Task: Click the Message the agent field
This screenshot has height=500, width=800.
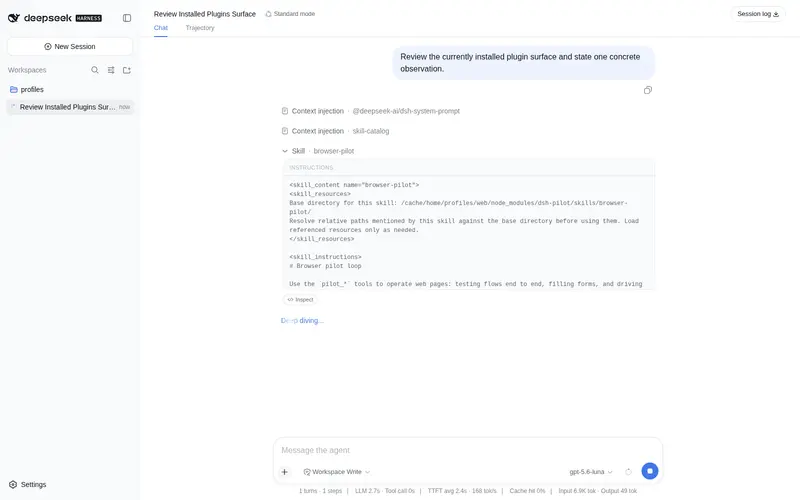Action: (x=467, y=451)
